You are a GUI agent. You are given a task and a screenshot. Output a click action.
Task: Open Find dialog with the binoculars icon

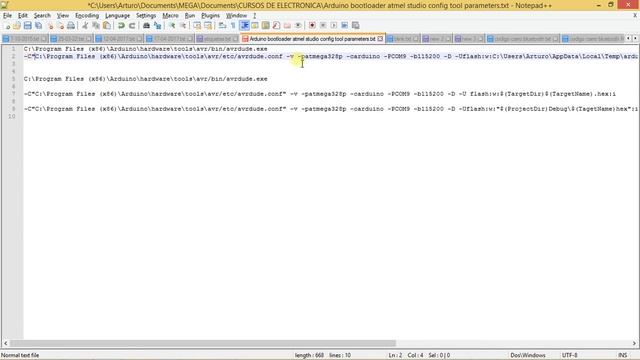(146, 26)
